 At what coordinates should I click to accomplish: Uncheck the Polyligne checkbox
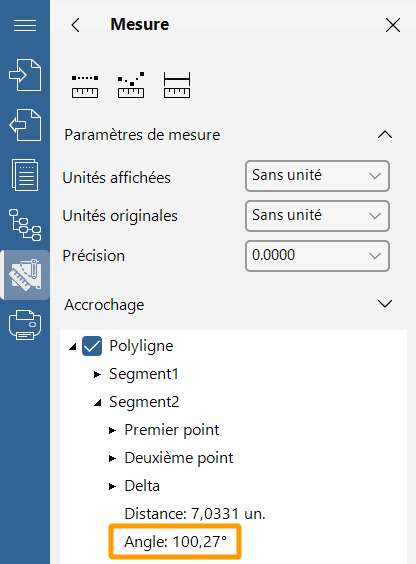click(x=92, y=346)
